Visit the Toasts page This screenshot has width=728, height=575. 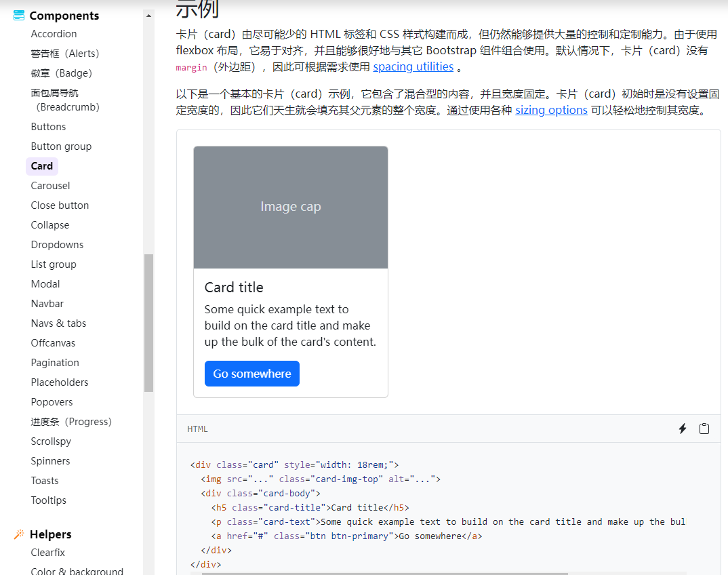(x=45, y=481)
